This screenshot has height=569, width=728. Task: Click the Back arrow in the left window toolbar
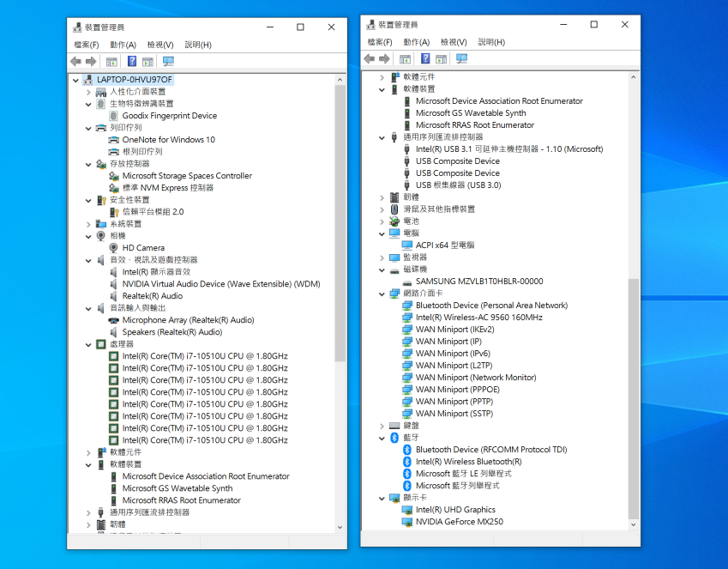[x=75, y=62]
